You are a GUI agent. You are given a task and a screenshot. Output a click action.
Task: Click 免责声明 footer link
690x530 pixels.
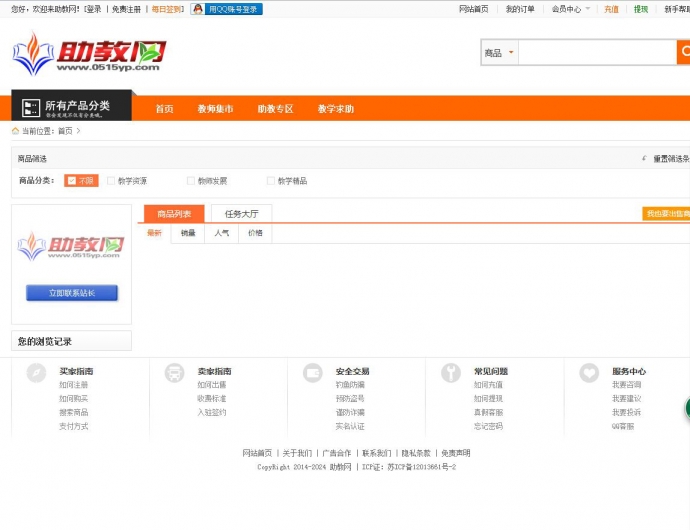tap(455, 453)
